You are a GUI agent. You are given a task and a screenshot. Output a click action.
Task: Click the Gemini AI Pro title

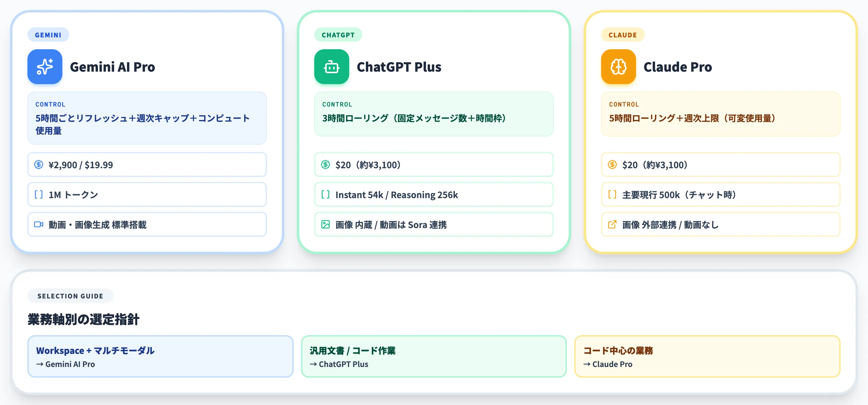click(113, 67)
